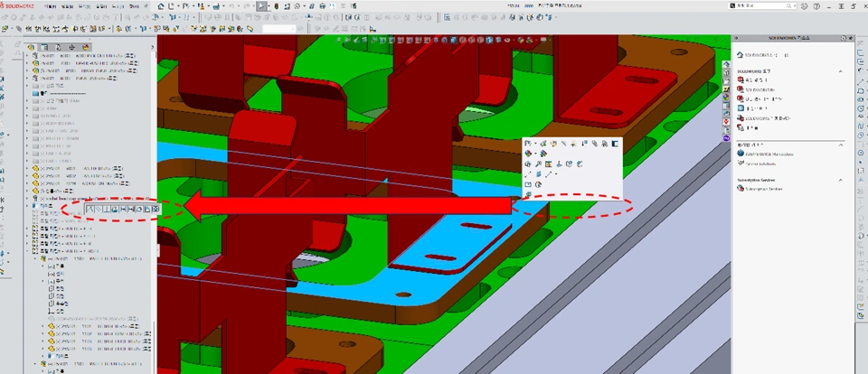The height and width of the screenshot is (374, 868).
Task: Activate the Select cursor tool
Action: pos(260,5)
